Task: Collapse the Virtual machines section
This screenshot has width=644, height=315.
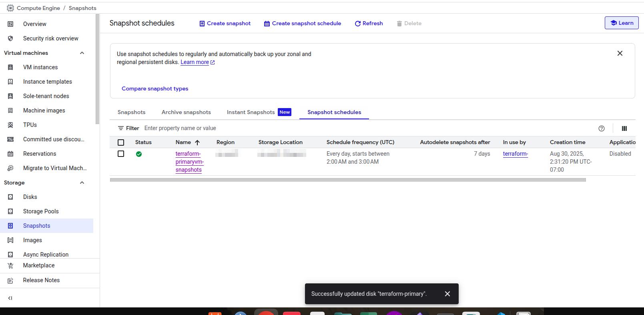Action: 82,53
